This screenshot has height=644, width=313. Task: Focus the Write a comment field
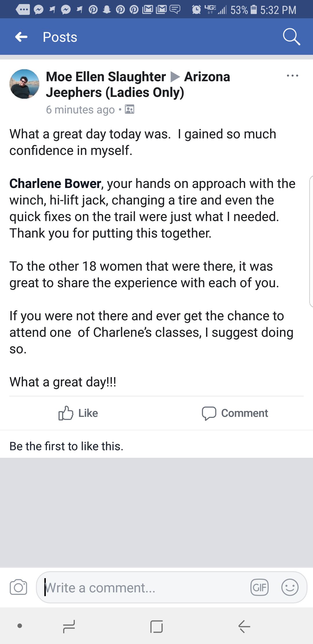coord(145,588)
